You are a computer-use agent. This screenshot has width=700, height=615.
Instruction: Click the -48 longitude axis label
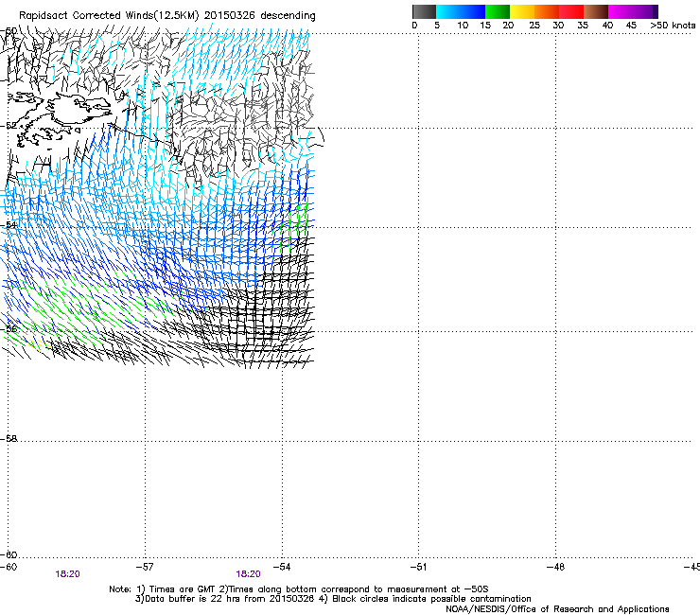(555, 567)
